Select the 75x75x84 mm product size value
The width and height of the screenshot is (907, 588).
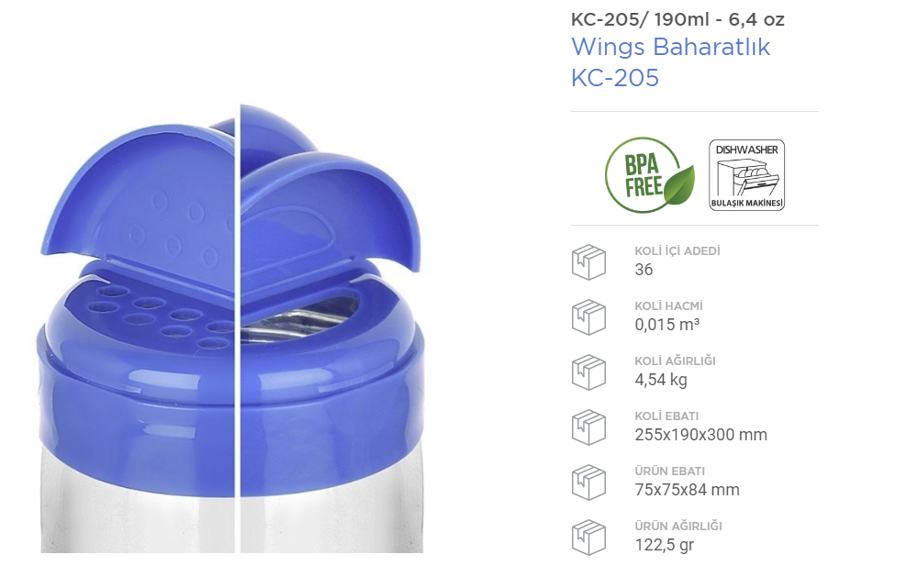(687, 490)
